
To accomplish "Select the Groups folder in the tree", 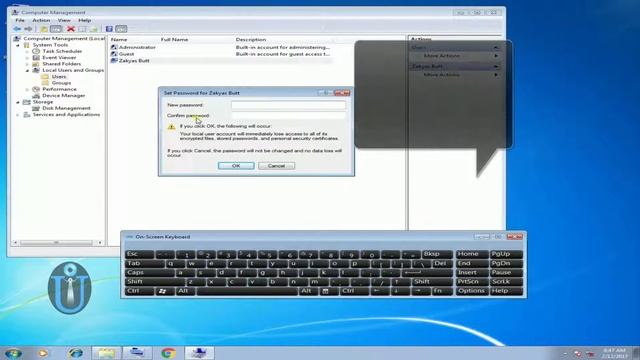I will coord(61,83).
